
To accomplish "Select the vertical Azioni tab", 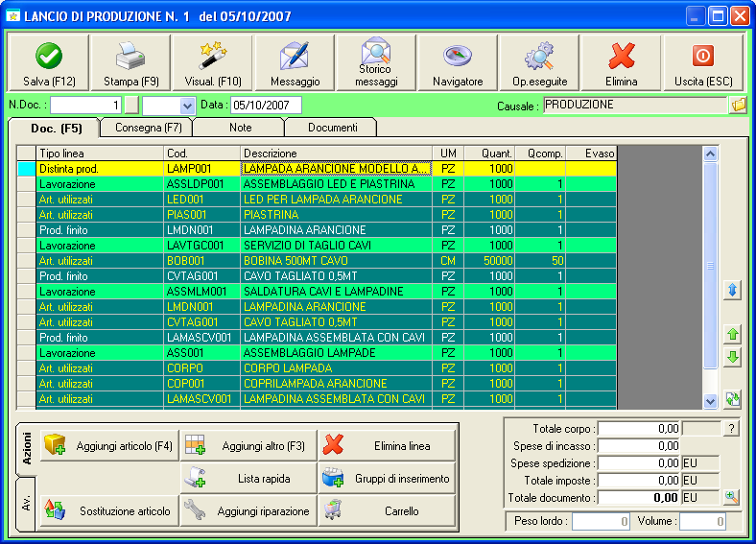I will click(x=27, y=448).
